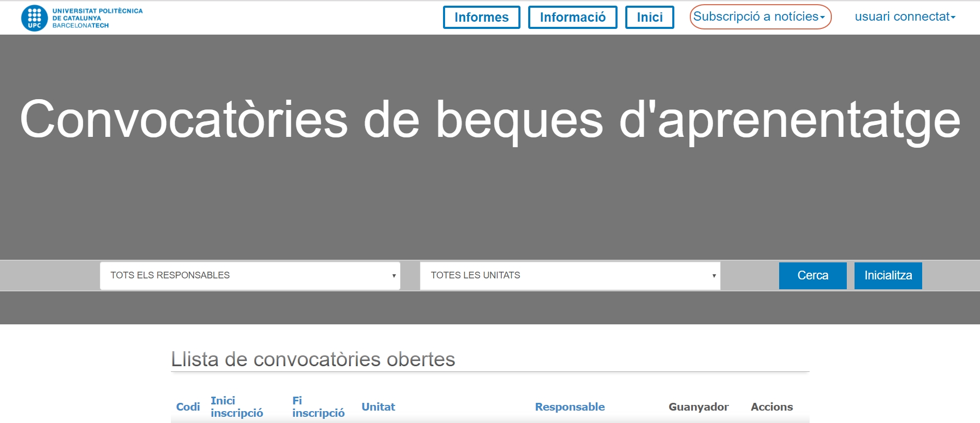Open the Informes page

(x=481, y=18)
